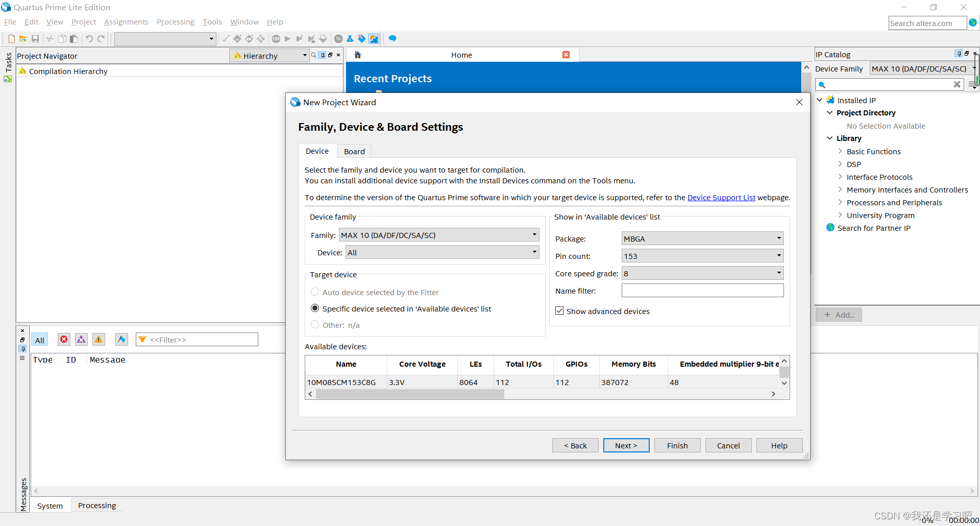This screenshot has width=980, height=526.
Task: Open the Timing Analyzer clock icon
Action: (338, 39)
